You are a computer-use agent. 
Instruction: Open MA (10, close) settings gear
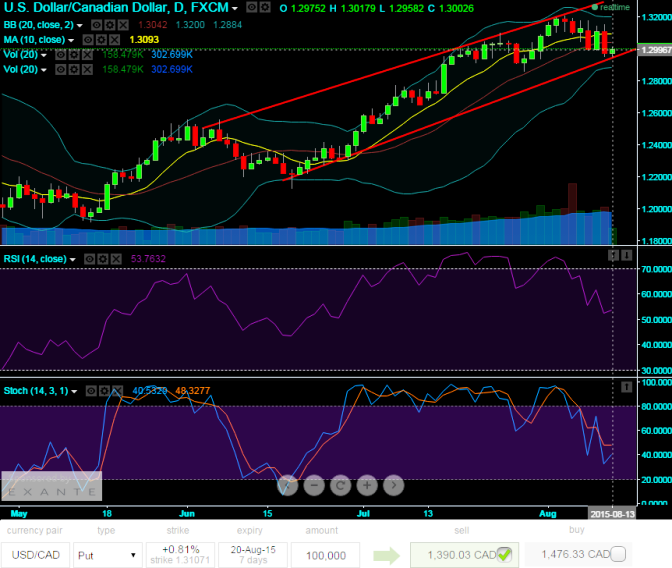tap(101, 40)
